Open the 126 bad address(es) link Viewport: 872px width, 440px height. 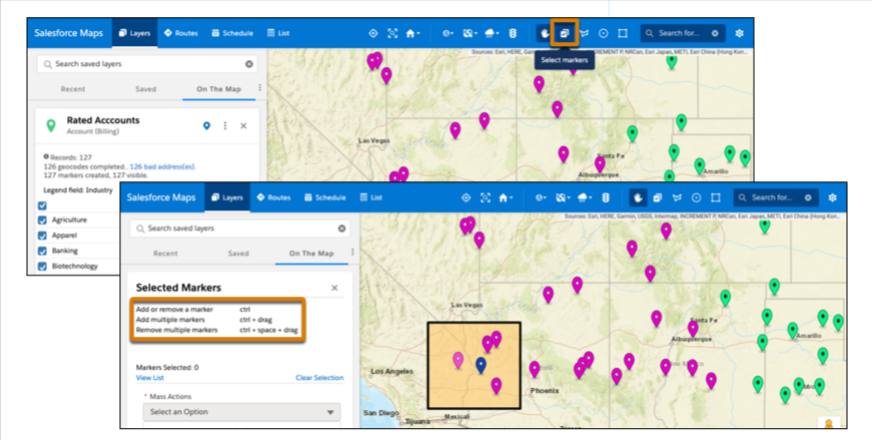[x=162, y=166]
